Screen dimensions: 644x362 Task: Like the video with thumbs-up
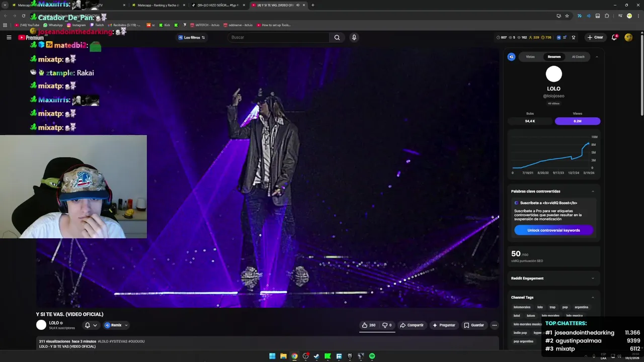(368, 325)
